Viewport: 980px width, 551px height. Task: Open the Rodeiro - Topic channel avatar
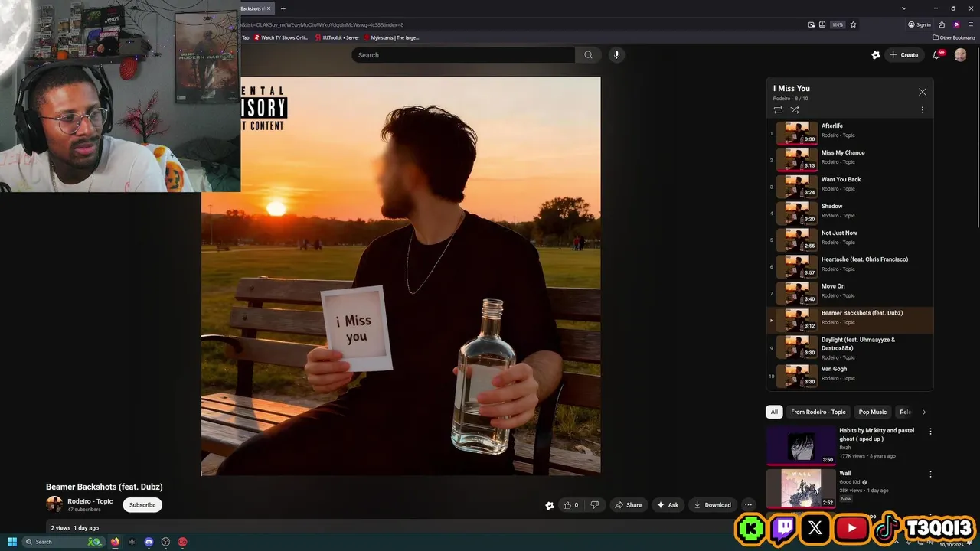pyautogui.click(x=54, y=504)
